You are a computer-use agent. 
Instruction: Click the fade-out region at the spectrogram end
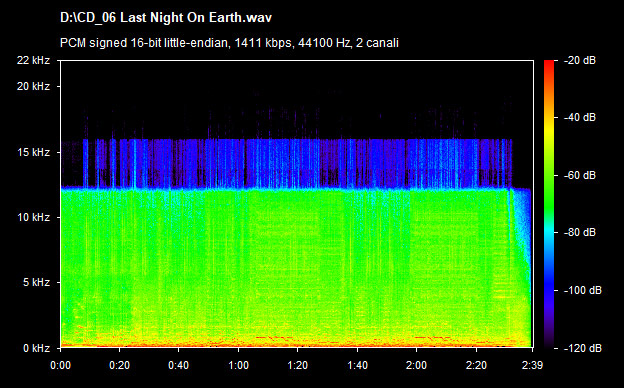[x=521, y=267]
